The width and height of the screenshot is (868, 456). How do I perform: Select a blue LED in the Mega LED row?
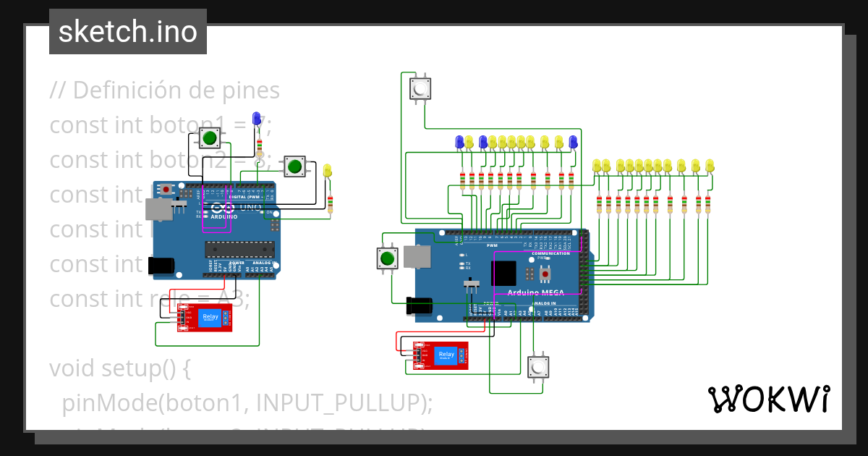click(x=459, y=142)
